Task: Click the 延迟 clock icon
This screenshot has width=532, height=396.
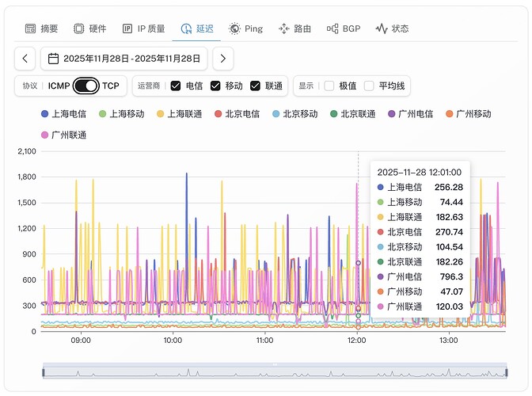Action: [186, 29]
